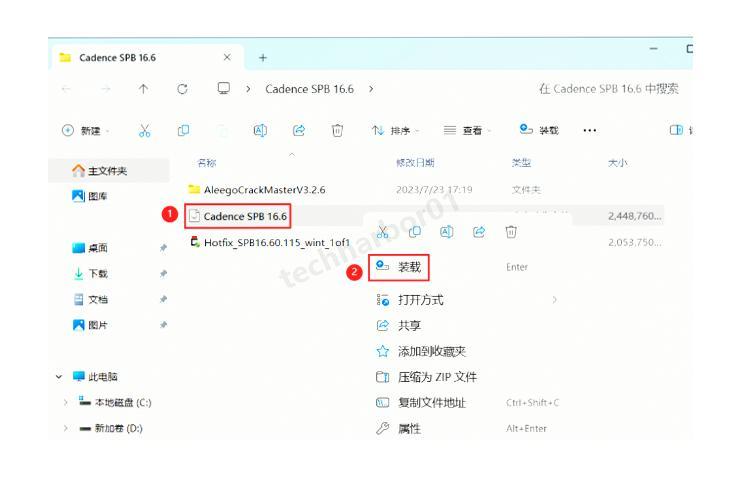Refresh the current folder
This screenshot has height=477, width=741.
(182, 89)
